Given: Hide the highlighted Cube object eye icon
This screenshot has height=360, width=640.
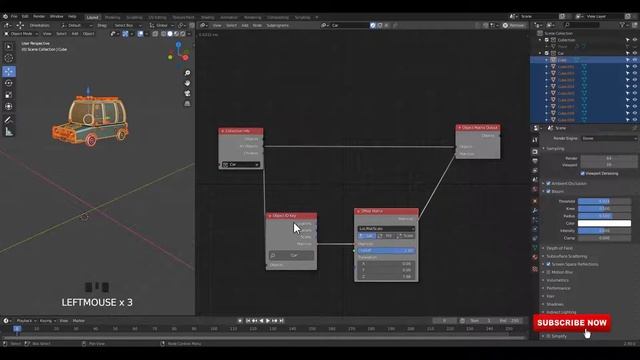Looking at the screenshot, I should (x=635, y=60).
